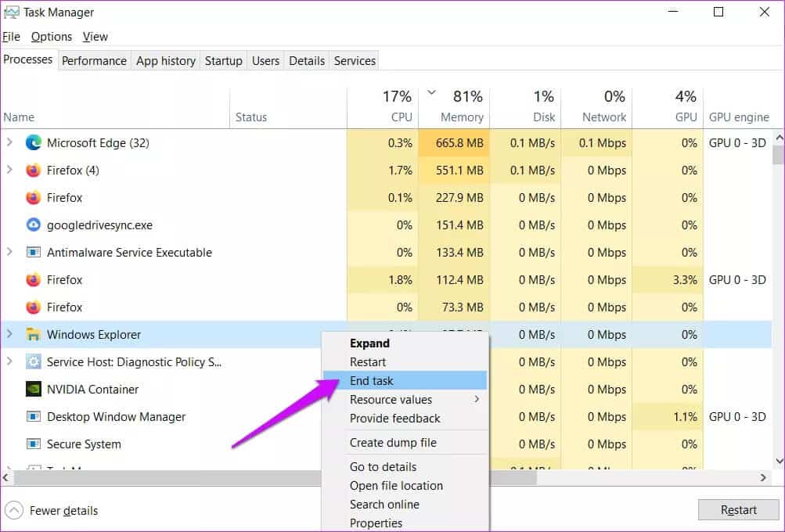This screenshot has height=532, width=785.
Task: Sort by the Status column header
Action: pyautogui.click(x=288, y=107)
